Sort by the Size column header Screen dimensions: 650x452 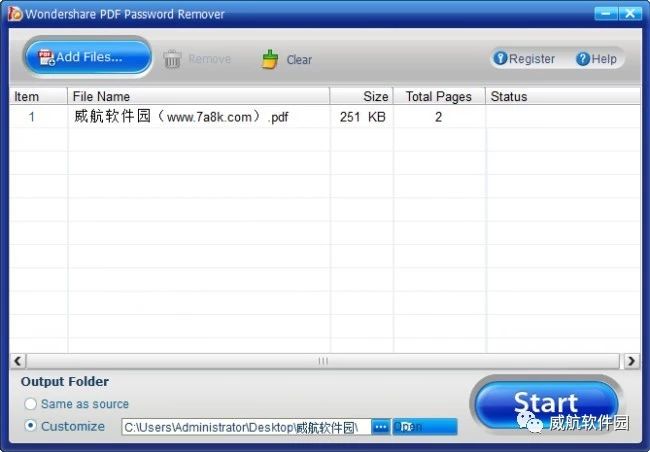coord(361,96)
